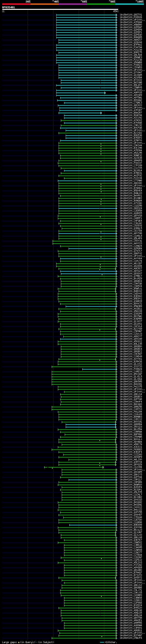Select label UniRef100_B1XM14
Screen dimensions: 146x644
click(131, 170)
